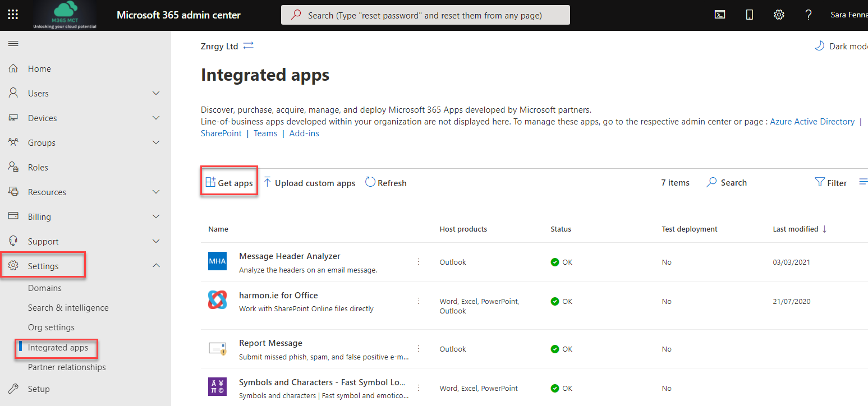Click the switch organization arrows icon
868x406 pixels.
249,46
